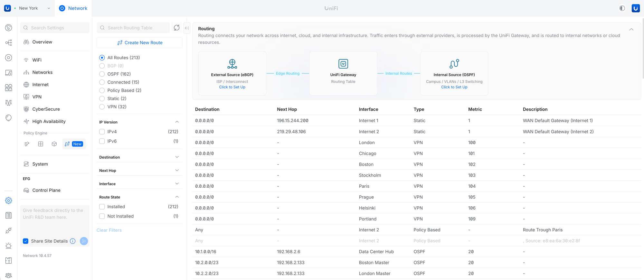The width and height of the screenshot is (644, 280).
Task: Focus the Search Settings field
Action: coord(55,28)
